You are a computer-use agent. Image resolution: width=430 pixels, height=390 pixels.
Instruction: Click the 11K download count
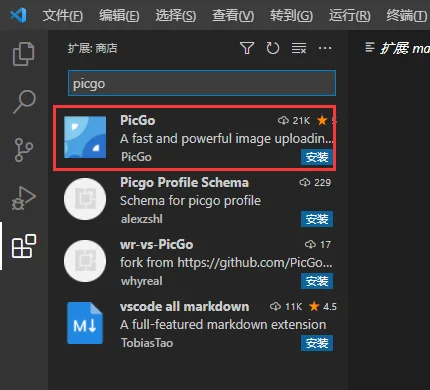click(286, 307)
